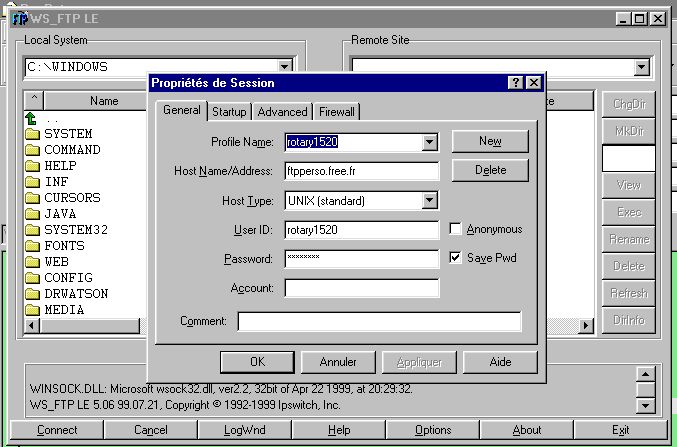Expand the Remote Site path dropdown

pyautogui.click(x=642, y=67)
